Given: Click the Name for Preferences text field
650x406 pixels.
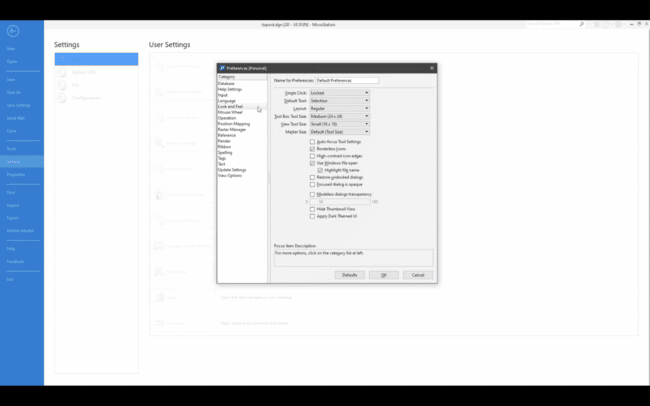Looking at the screenshot, I should point(347,80).
